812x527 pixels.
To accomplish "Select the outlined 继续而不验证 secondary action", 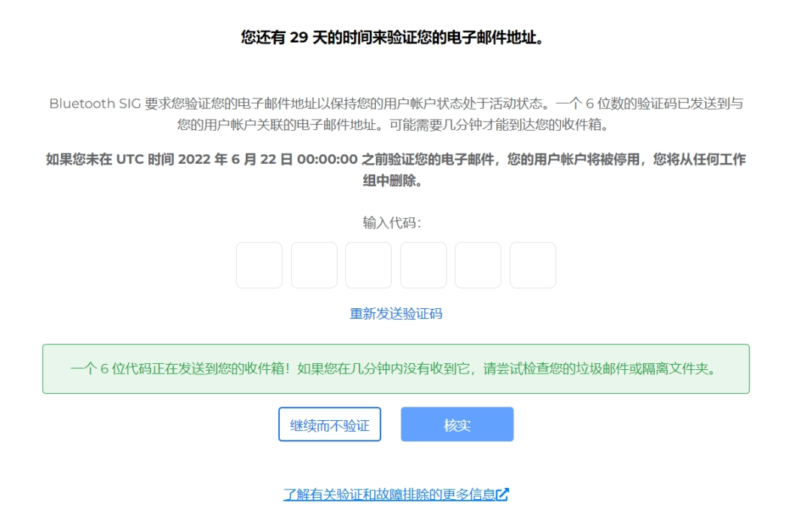I will point(330,423).
